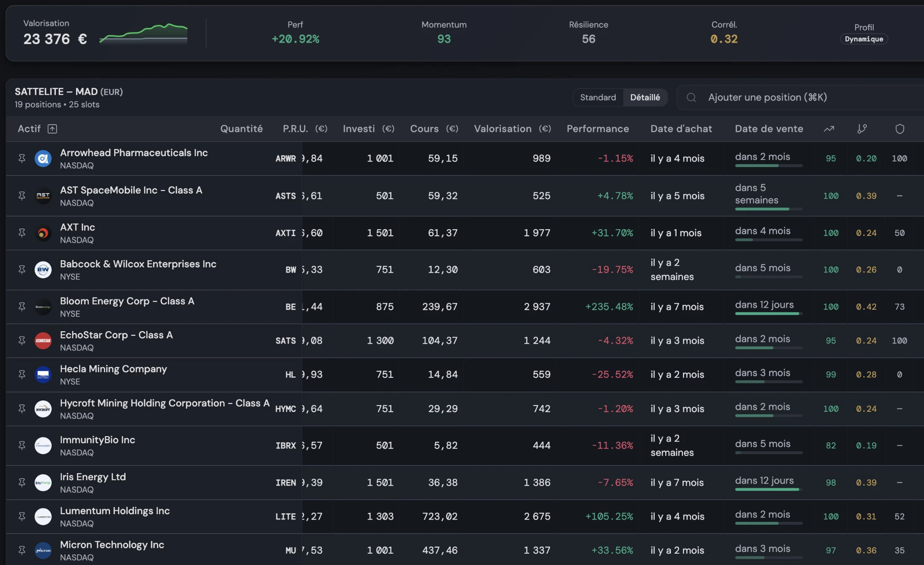Click the Résilience 56 score

[588, 39]
